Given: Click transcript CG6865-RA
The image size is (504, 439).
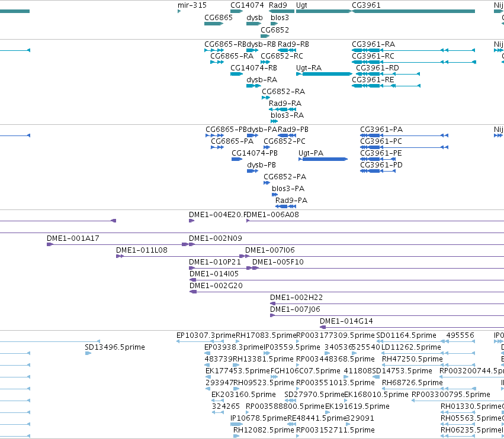Looking at the screenshot, I should (x=217, y=62).
